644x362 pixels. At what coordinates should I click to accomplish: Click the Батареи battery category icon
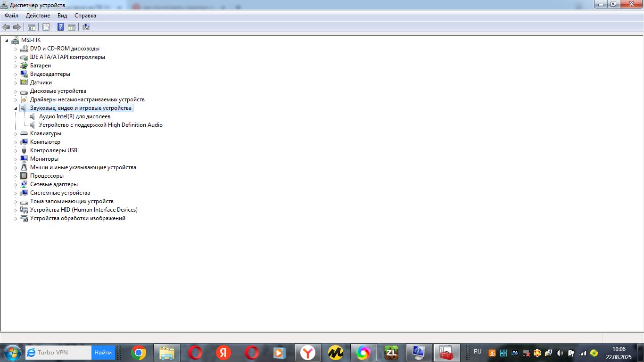pyautogui.click(x=24, y=66)
